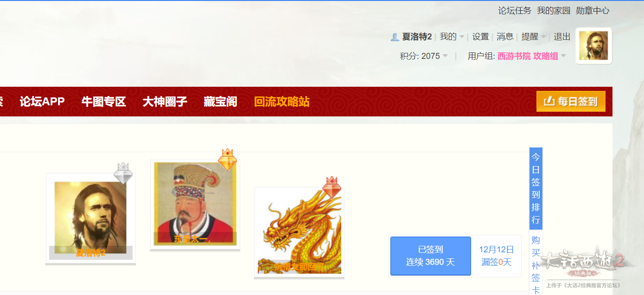The height and width of the screenshot is (295, 644).
Task: Click the 每日签到 check-in button
Action: (571, 102)
